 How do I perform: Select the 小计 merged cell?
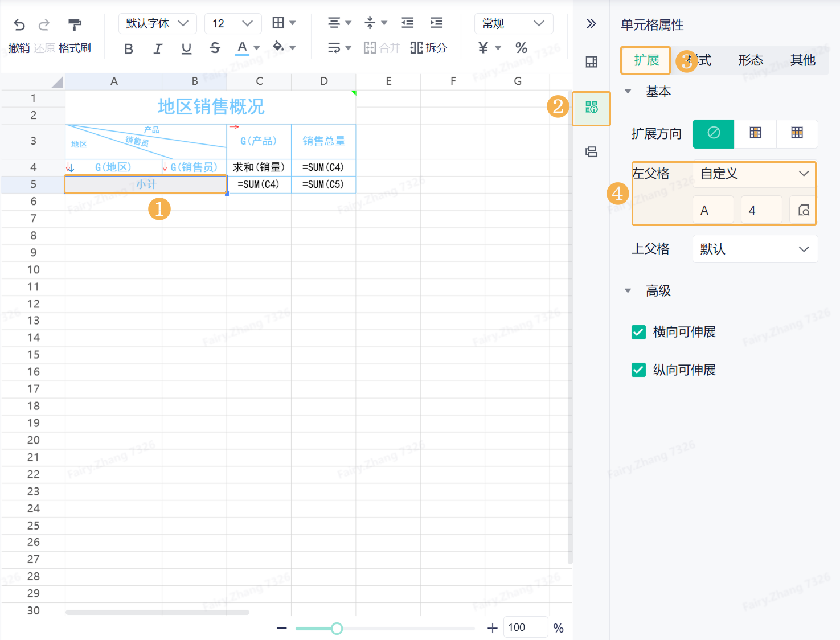pyautogui.click(x=146, y=184)
